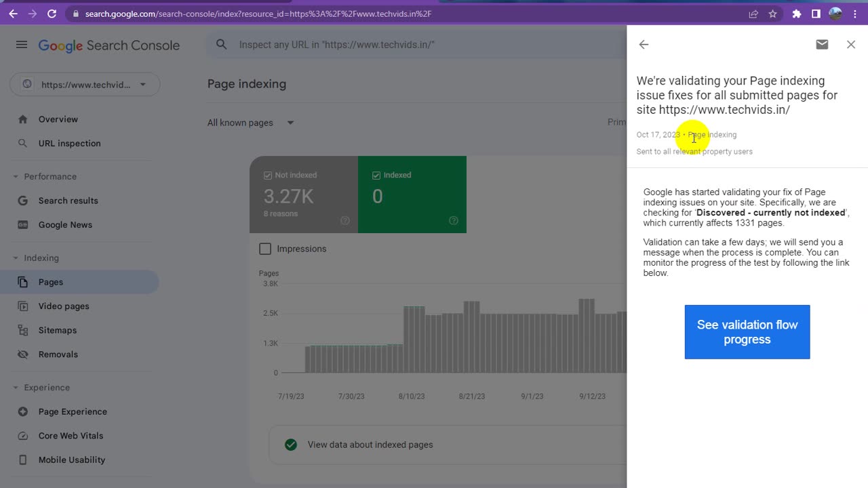
Task: Click See validation flow progress button
Action: pyautogui.click(x=747, y=332)
